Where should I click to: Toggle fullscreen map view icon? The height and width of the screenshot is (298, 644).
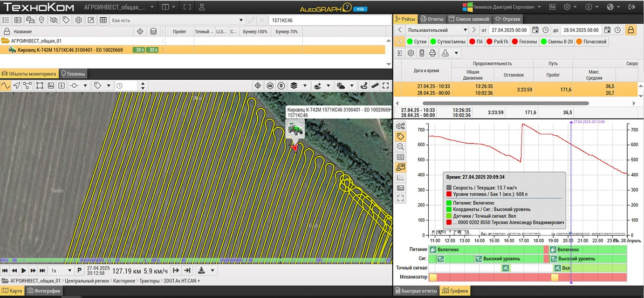tap(385, 86)
